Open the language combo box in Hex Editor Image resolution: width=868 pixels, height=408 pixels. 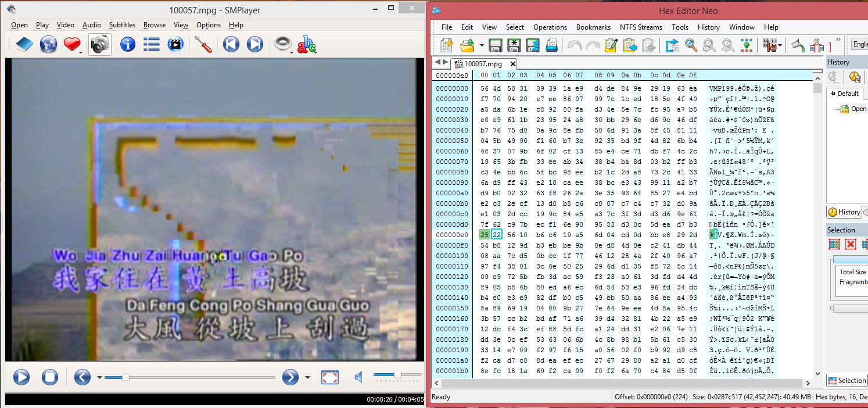(859, 44)
